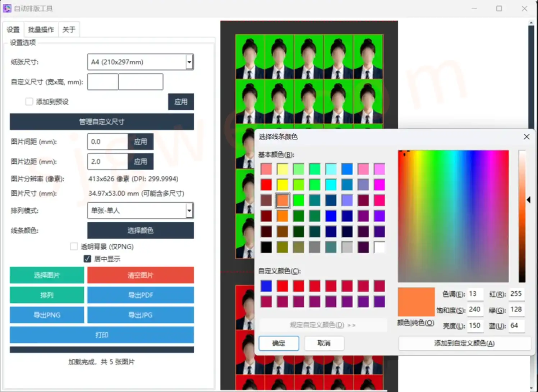Click the 亮度 luminance value field
Image resolution: width=538 pixels, height=392 pixels.
(x=475, y=326)
